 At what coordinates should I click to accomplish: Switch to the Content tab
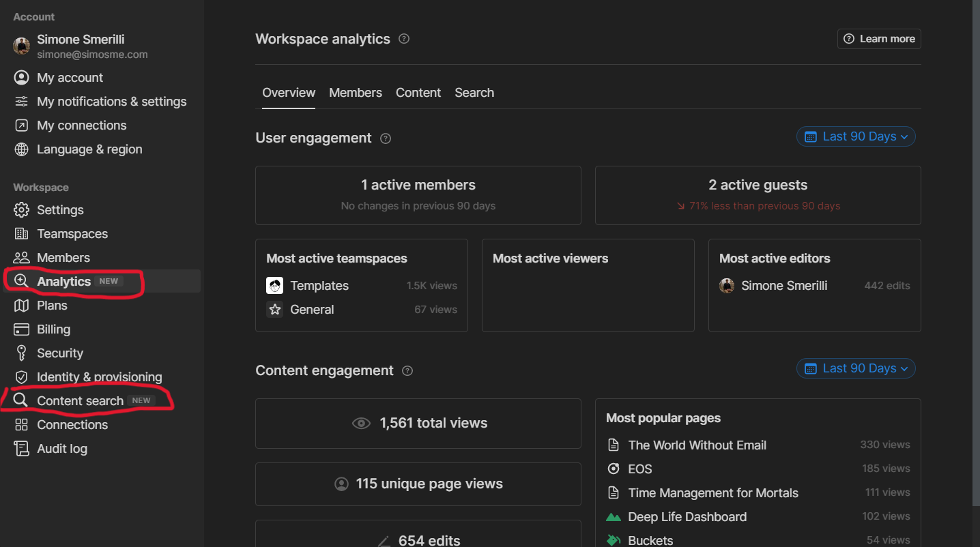pos(418,92)
